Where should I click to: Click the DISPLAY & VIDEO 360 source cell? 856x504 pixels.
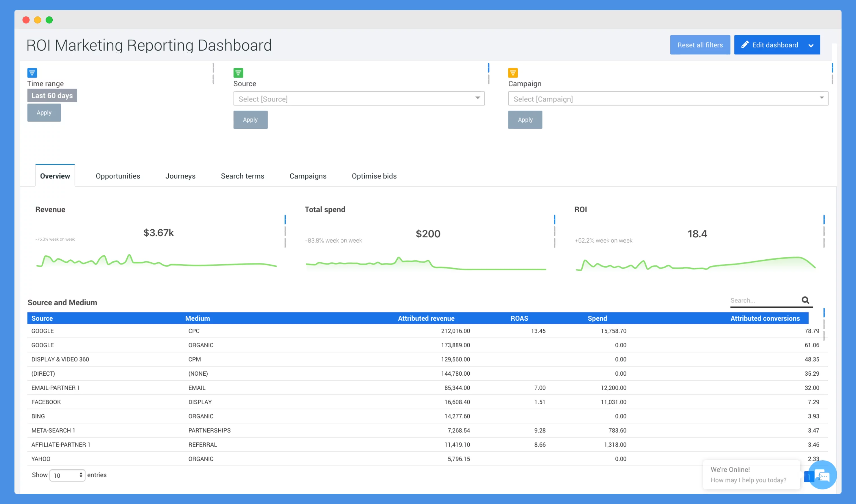(x=60, y=359)
